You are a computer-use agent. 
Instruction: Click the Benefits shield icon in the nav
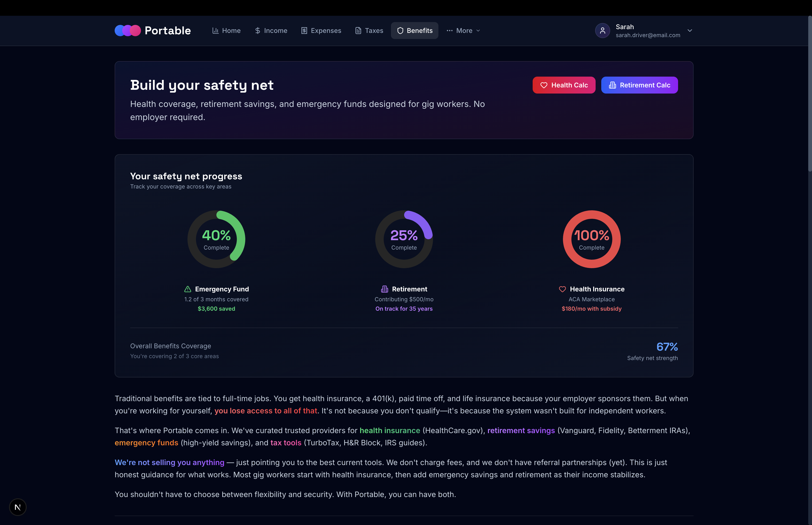[400, 31]
